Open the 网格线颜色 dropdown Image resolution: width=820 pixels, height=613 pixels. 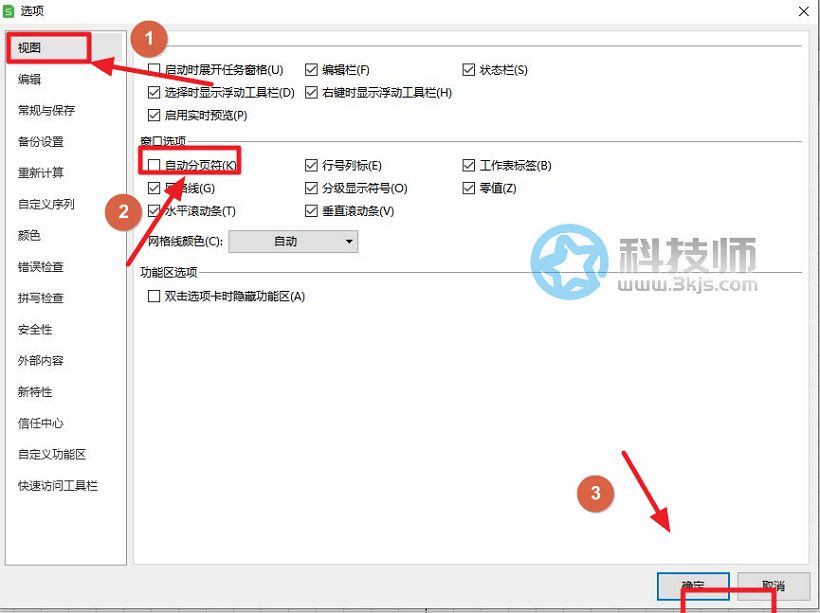pos(293,241)
